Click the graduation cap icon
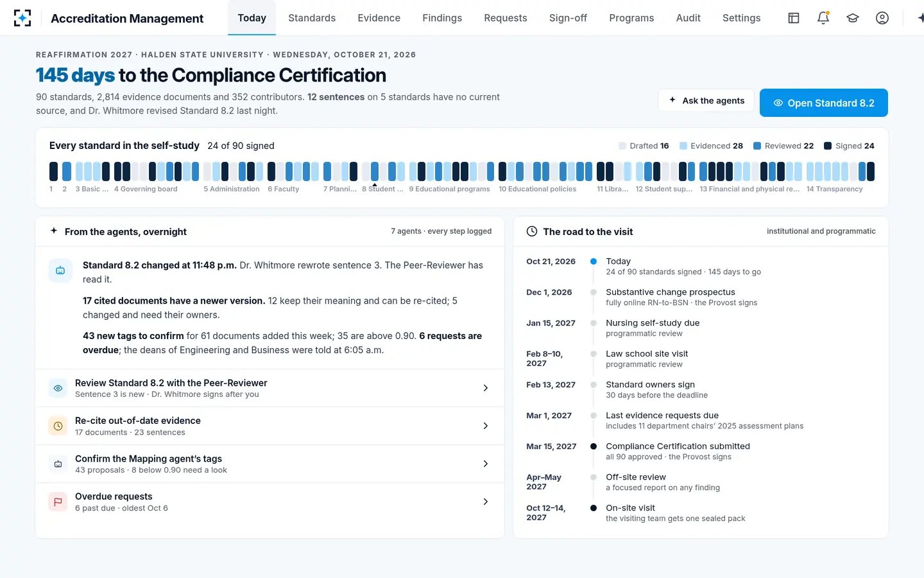The image size is (924, 578). 853,18
